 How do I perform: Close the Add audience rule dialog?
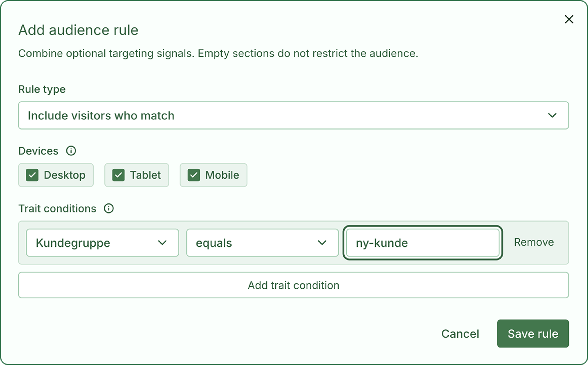569,19
